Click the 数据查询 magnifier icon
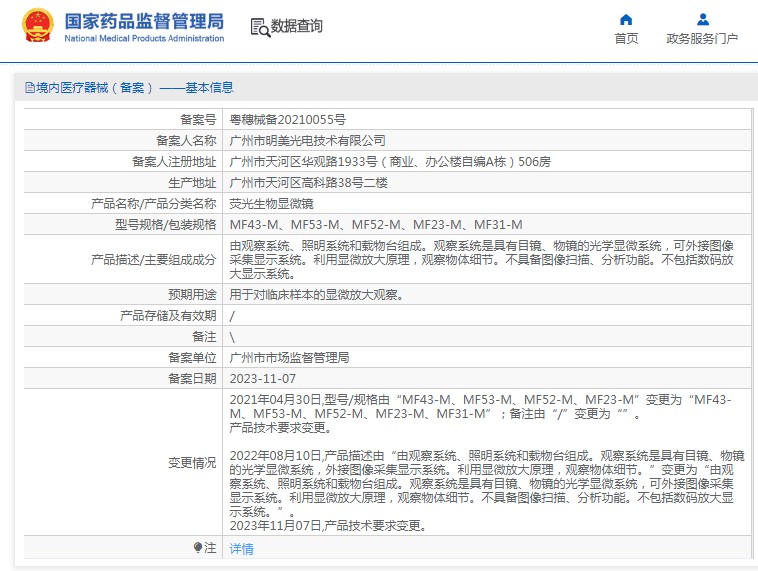The height and width of the screenshot is (571, 758). click(260, 27)
